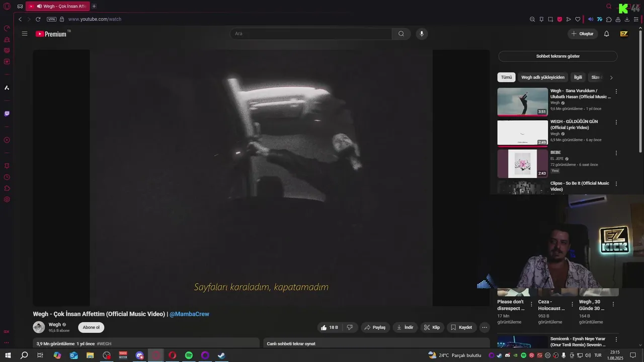This screenshot has height=362, width=644.
Task: Select the Wegh adlı yükleyiciden chip
Action: tap(543, 77)
